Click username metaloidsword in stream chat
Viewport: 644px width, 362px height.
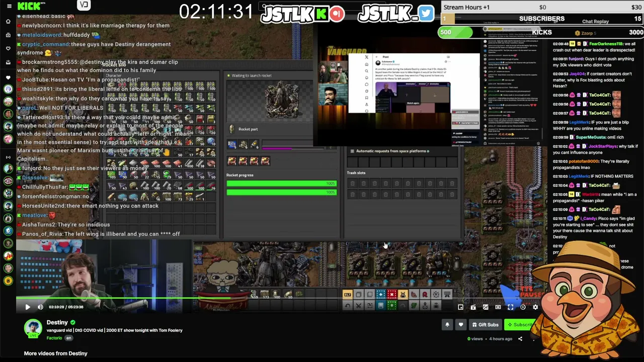coord(42,35)
